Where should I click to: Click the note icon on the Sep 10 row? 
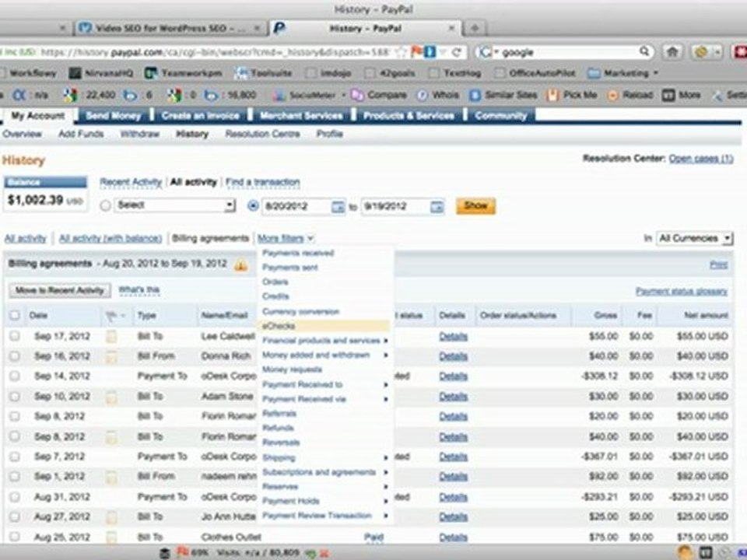(111, 397)
